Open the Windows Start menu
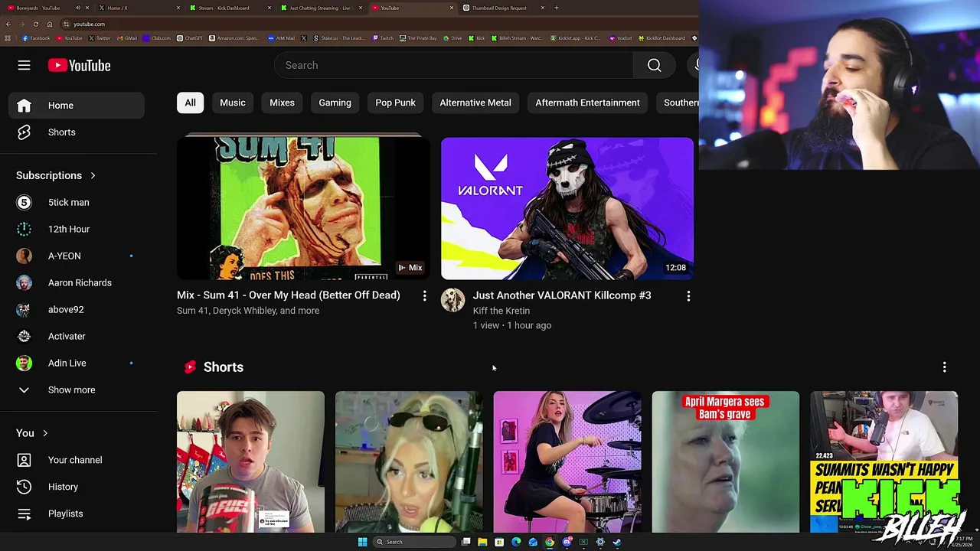 (x=362, y=542)
